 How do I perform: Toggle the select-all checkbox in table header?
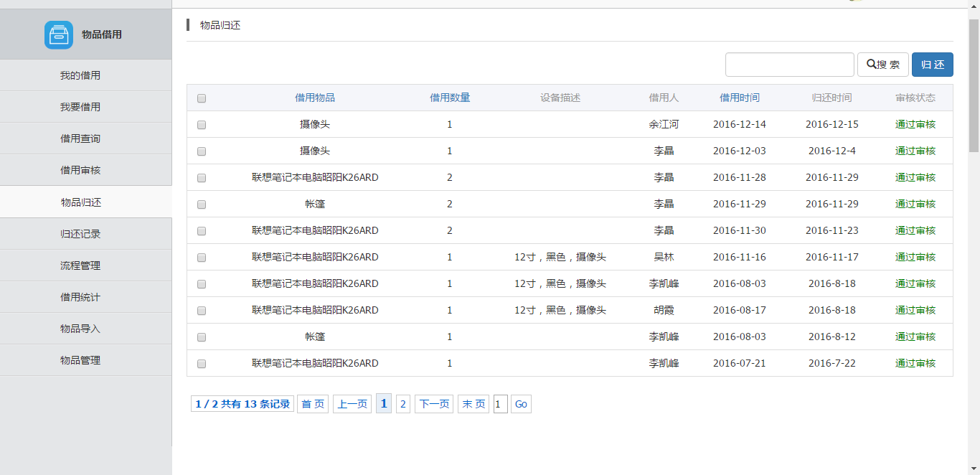point(202,98)
